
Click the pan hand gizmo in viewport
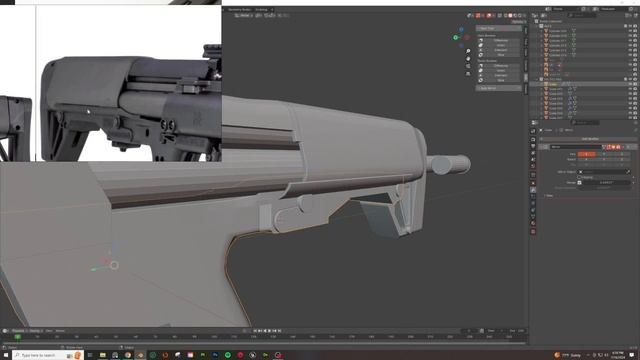(x=468, y=59)
